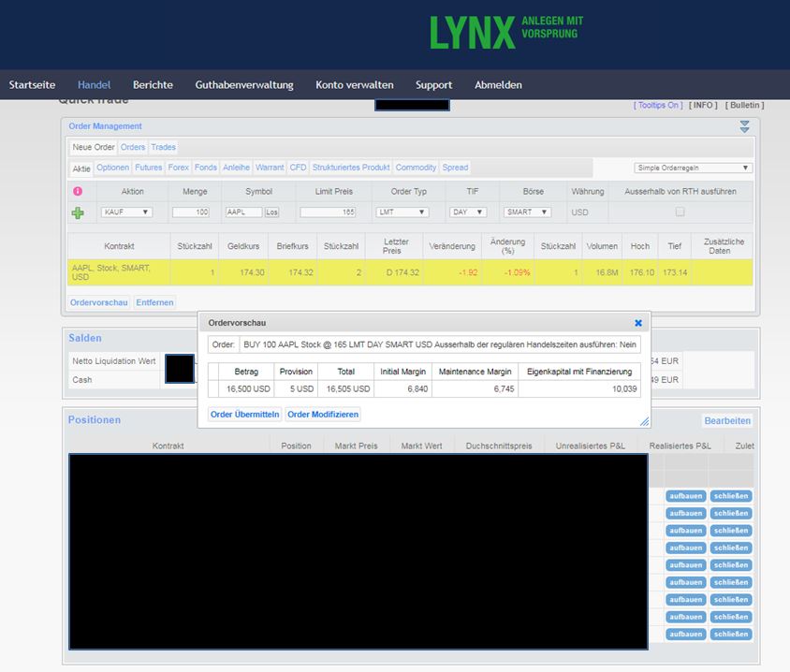Switch to the Orders tab
790x672 pixels.
pos(133,147)
